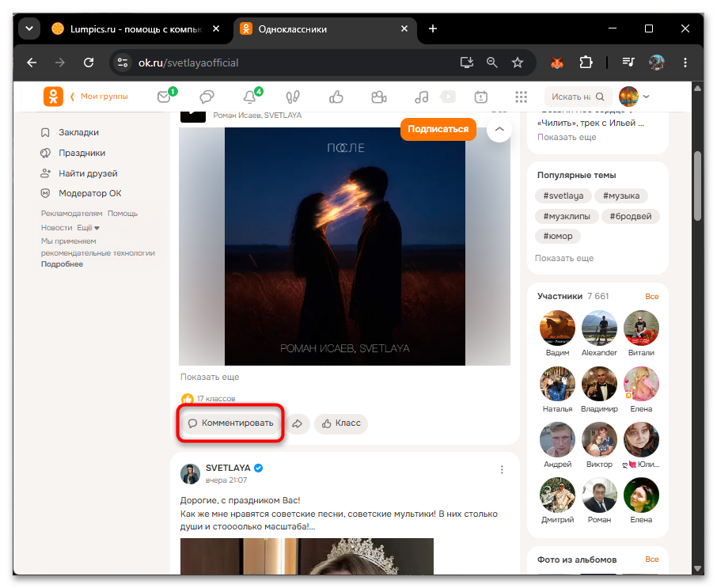
Task: Expand the top sidebar Показать еще link
Action: pyautogui.click(x=567, y=137)
